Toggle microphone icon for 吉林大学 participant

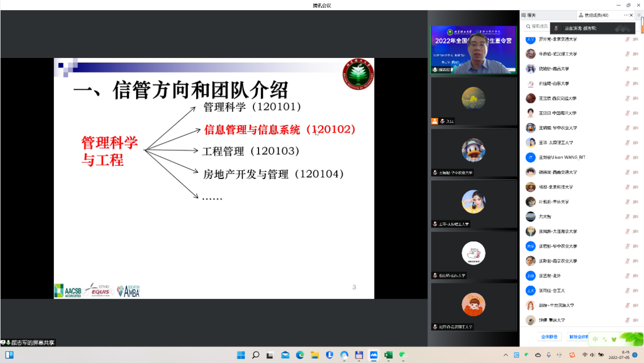pos(627,202)
